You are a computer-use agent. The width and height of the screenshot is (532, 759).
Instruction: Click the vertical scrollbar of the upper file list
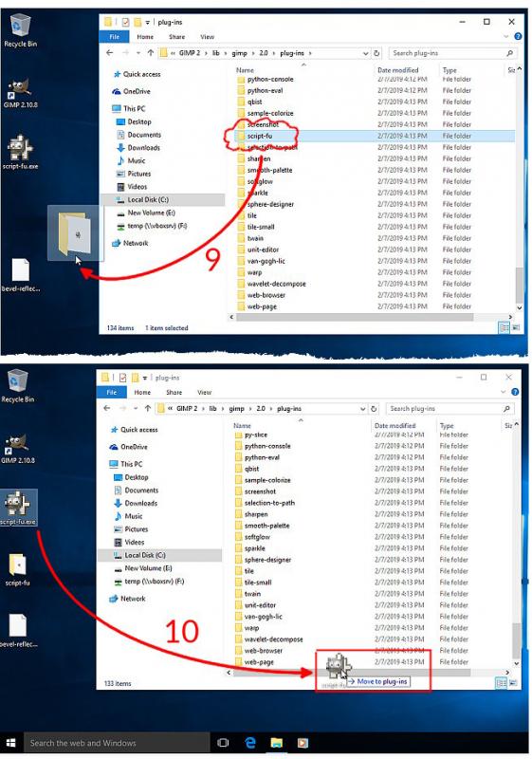(520, 189)
